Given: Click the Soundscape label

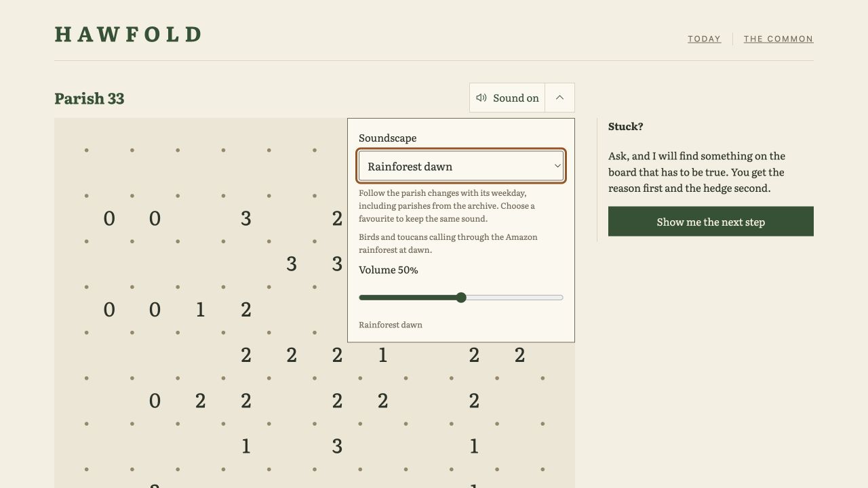Looking at the screenshot, I should pyautogui.click(x=388, y=138).
